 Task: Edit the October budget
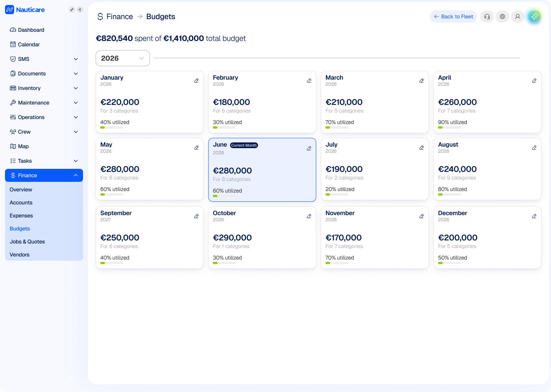309,216
